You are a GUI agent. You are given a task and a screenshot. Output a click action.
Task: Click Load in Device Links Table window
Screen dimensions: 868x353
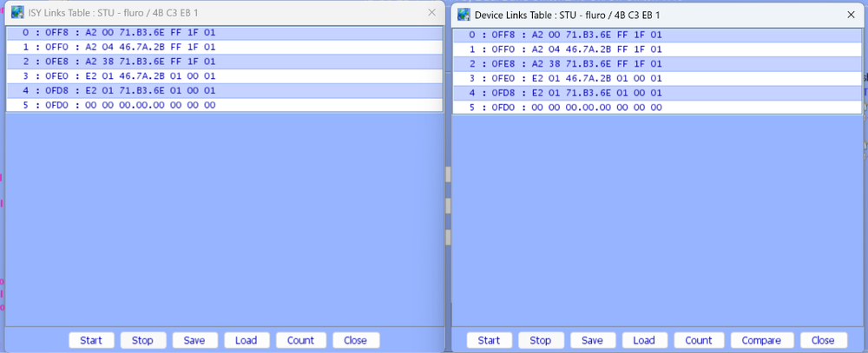(644, 340)
